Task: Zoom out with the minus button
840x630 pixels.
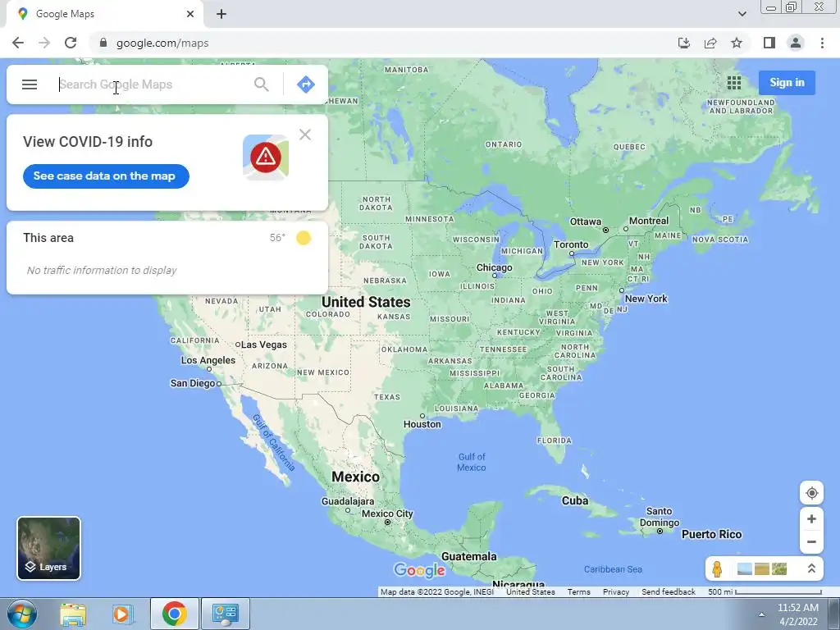Action: click(x=811, y=541)
